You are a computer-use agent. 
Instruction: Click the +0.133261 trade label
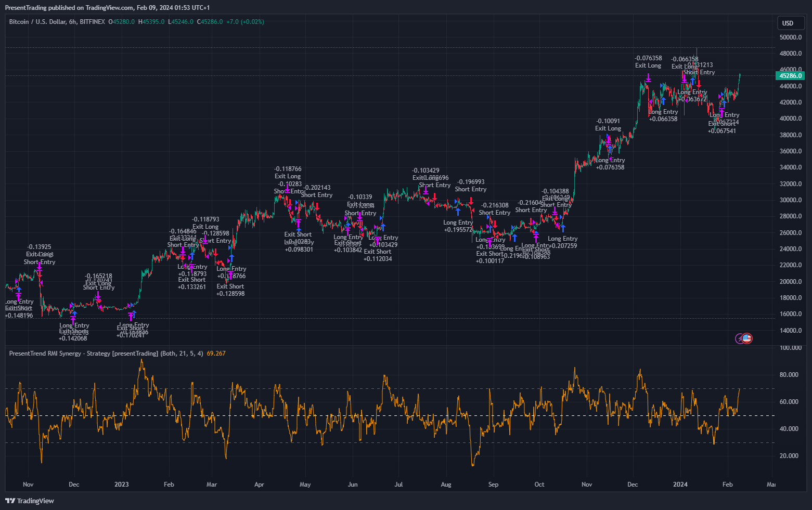click(192, 287)
